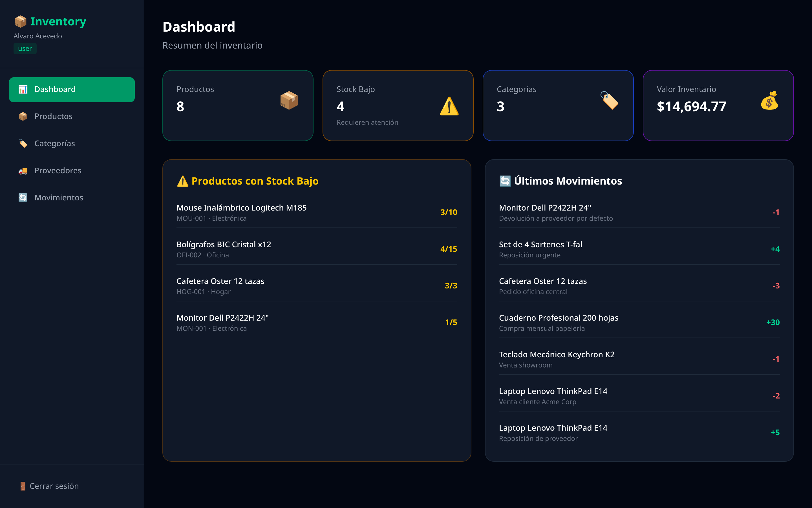Click Compra mensual papelería note
This screenshot has width=812, height=508.
[542, 328]
